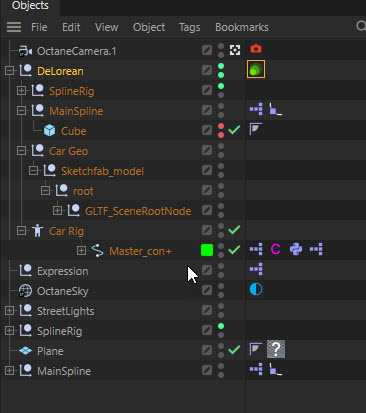Expand the StreetLights group
Image resolution: width=366 pixels, height=413 pixels.
(9, 310)
